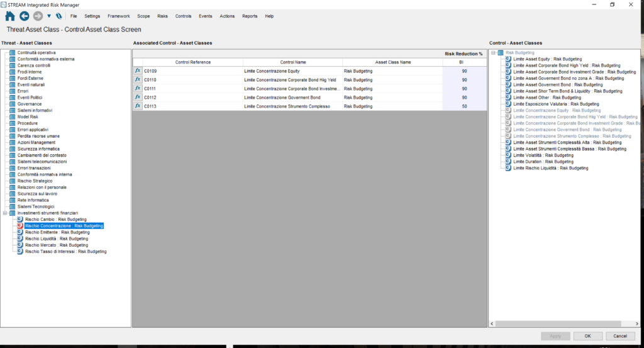Open the Risks menu
This screenshot has width=644, height=348.
[162, 16]
